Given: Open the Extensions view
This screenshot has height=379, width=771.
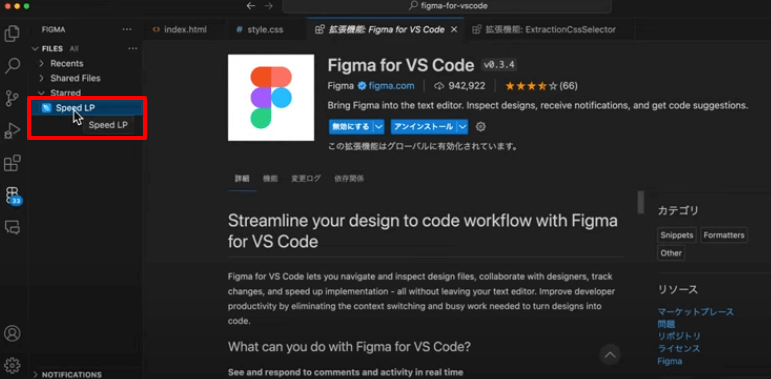Looking at the screenshot, I should point(12,163).
